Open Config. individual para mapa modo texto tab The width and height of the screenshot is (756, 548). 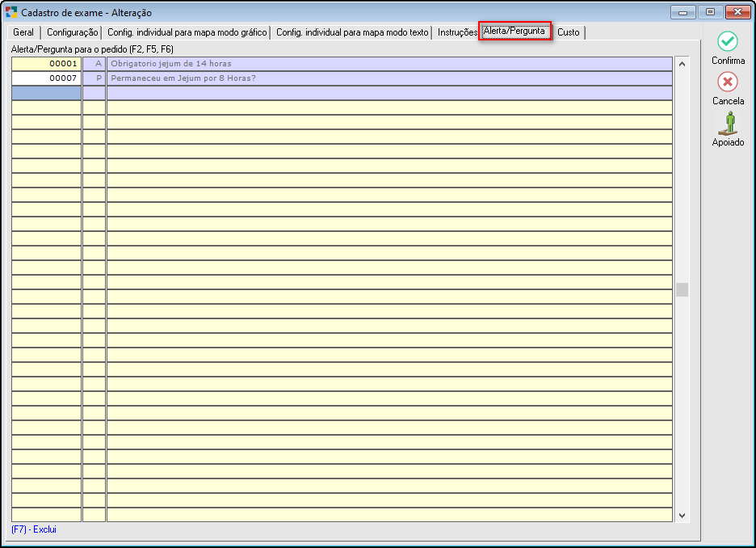(352, 32)
